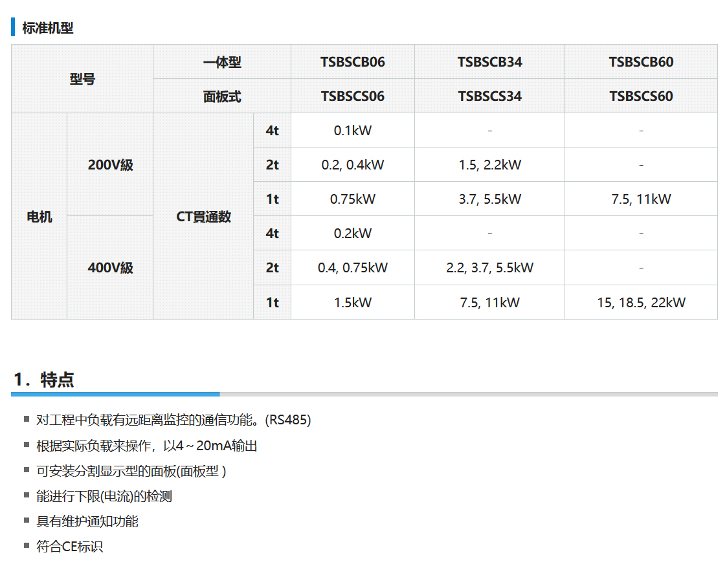This screenshot has width=727, height=588.
Task: Click the 符合CE标识 feature line
Action: [x=69, y=546]
